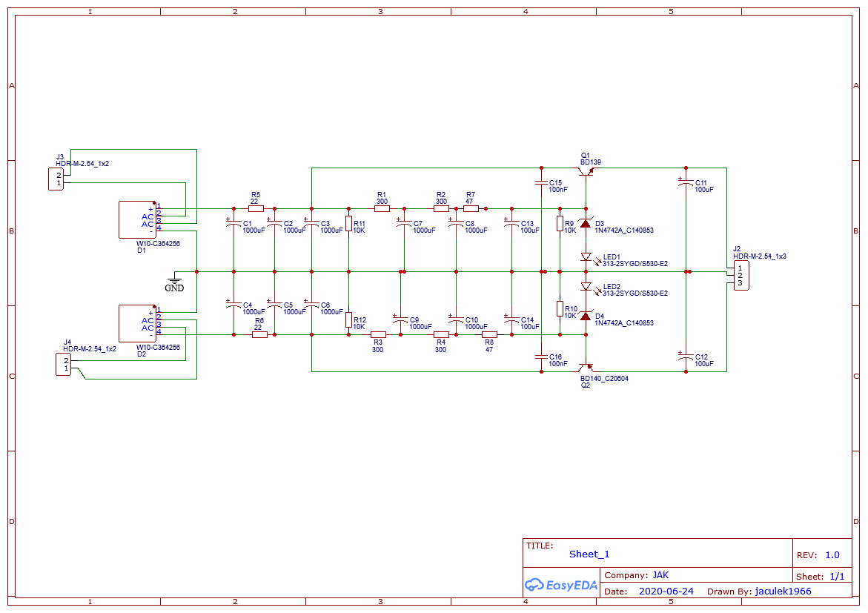Select the Q1 BD139 transistor symbol

(587, 172)
